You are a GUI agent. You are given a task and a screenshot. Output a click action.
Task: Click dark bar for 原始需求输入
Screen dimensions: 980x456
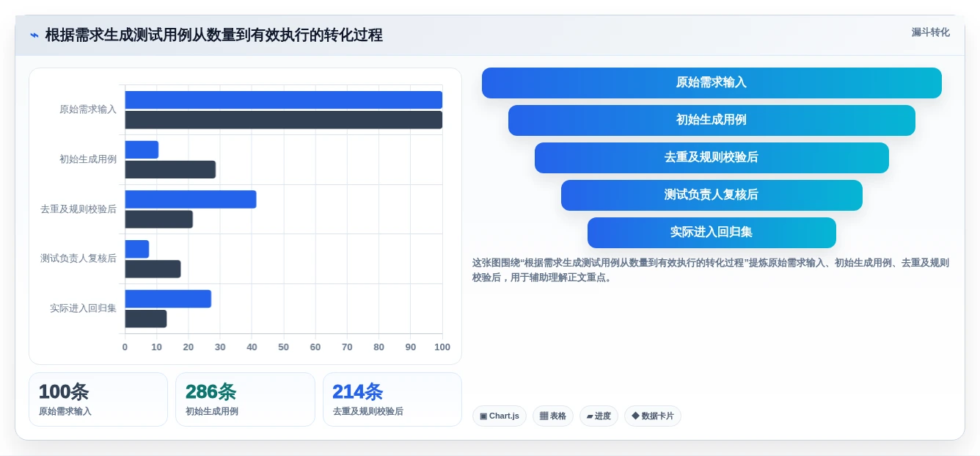coord(284,120)
